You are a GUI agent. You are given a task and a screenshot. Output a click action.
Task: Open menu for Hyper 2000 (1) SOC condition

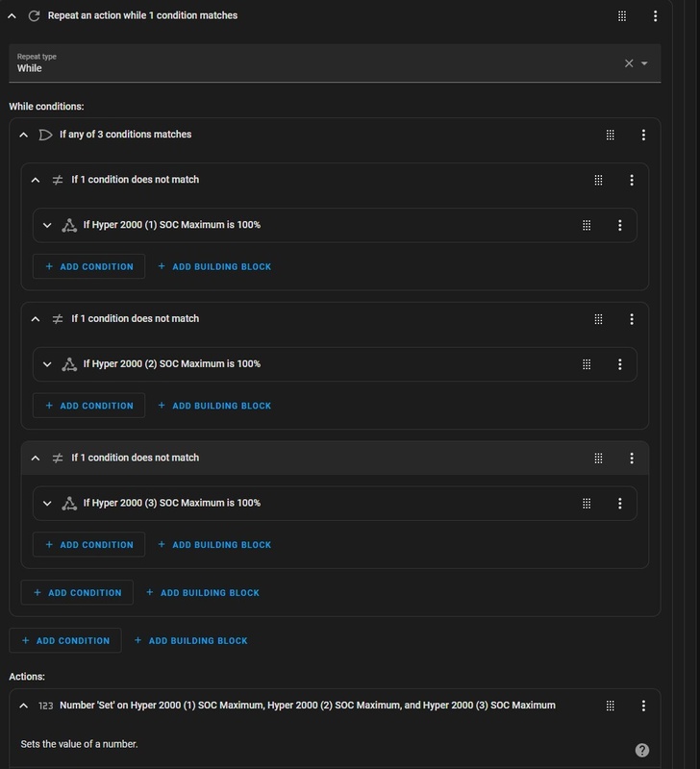[620, 225]
